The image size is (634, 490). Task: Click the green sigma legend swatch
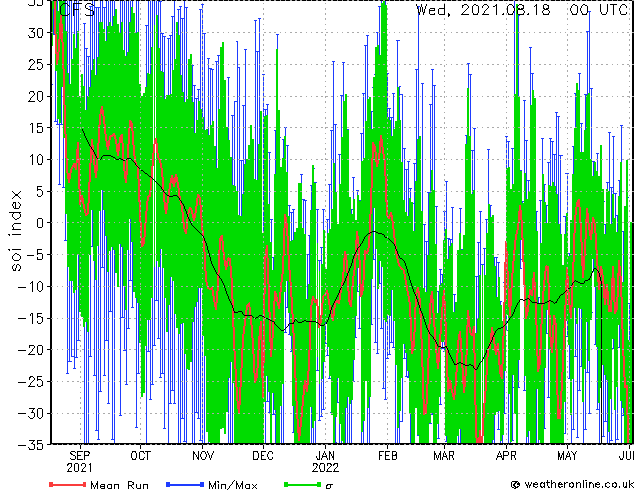[303, 484]
